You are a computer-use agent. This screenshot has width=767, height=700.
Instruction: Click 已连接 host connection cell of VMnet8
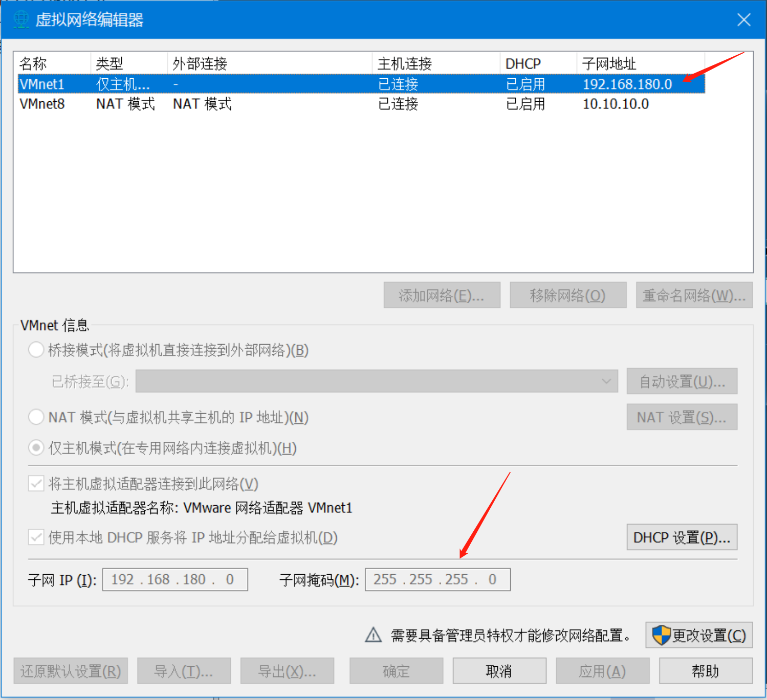(x=398, y=104)
